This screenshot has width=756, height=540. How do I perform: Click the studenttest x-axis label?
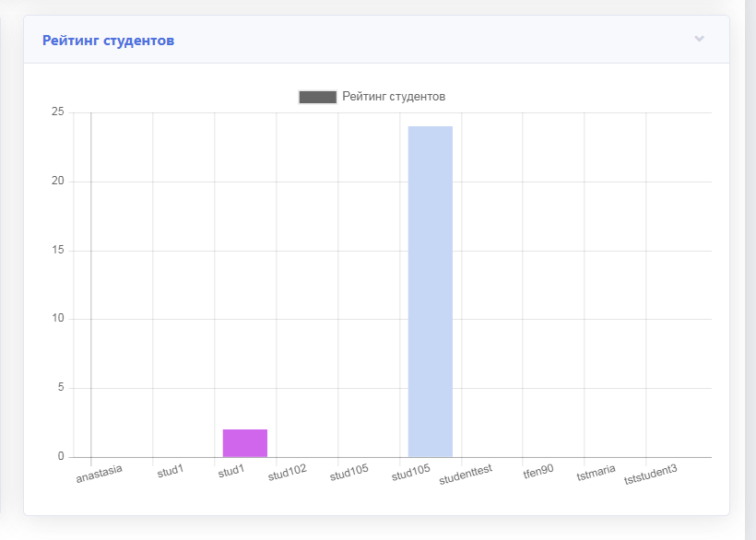coord(466,474)
